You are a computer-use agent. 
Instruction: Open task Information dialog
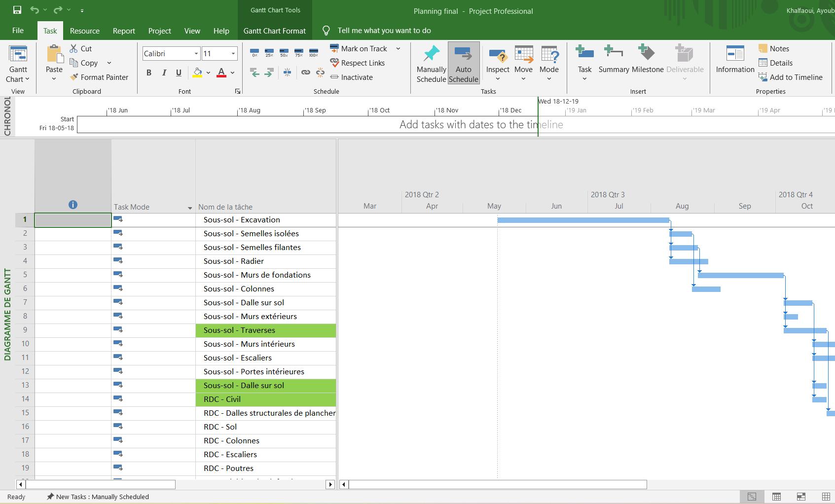(x=735, y=59)
